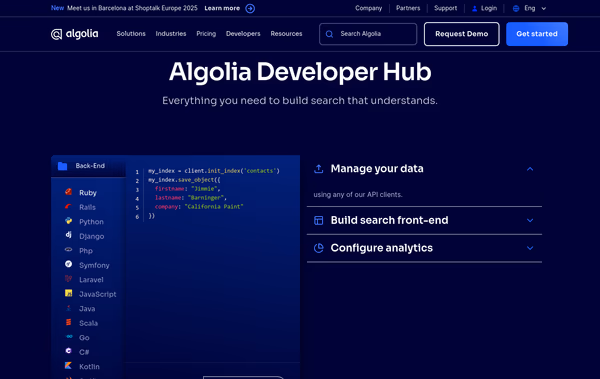Click the Back-End tab label
600x379 pixels.
(x=90, y=166)
